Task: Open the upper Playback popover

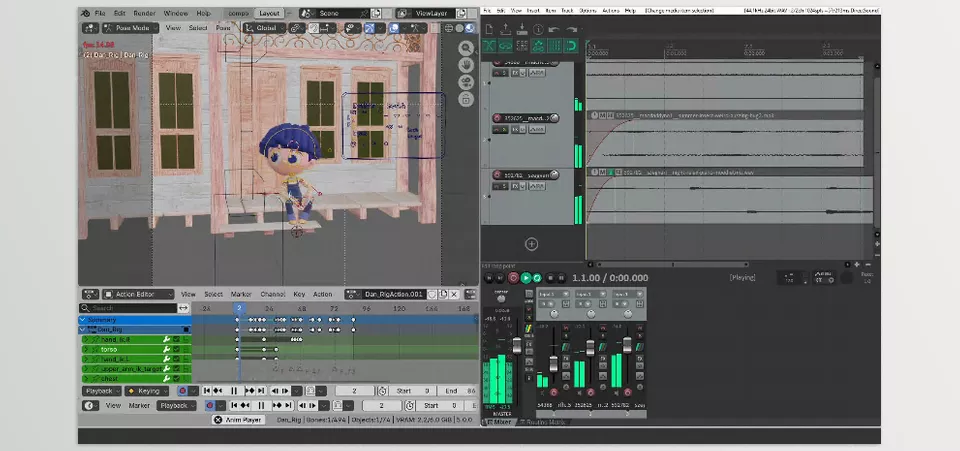Action: click(x=102, y=390)
